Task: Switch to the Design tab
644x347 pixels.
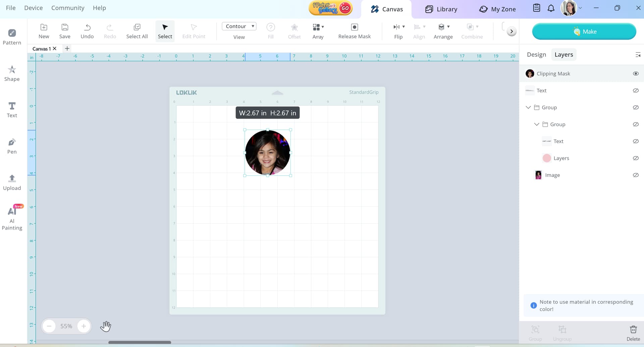Action: pyautogui.click(x=536, y=55)
